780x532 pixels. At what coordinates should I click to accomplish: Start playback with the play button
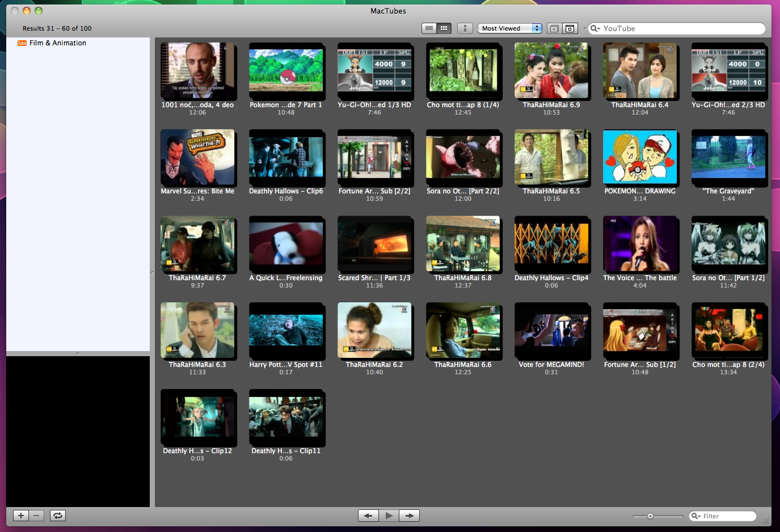coord(389,516)
